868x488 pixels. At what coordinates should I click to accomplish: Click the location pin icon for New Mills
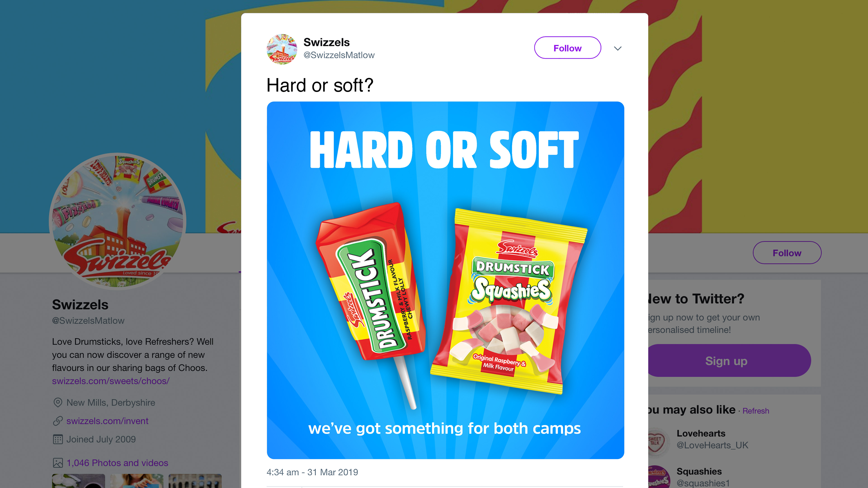58,402
